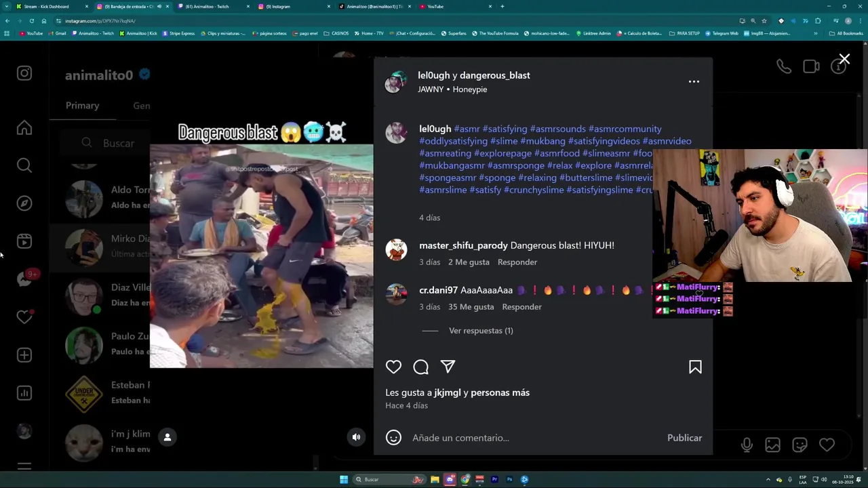Click Responder under cr.dani97 comment
This screenshot has height=488, width=868.
pyautogui.click(x=521, y=307)
